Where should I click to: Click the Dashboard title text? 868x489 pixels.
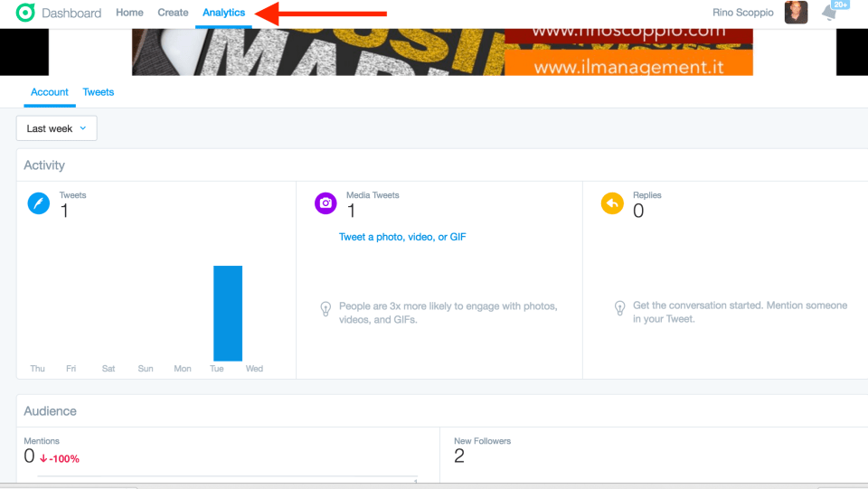[x=71, y=13]
